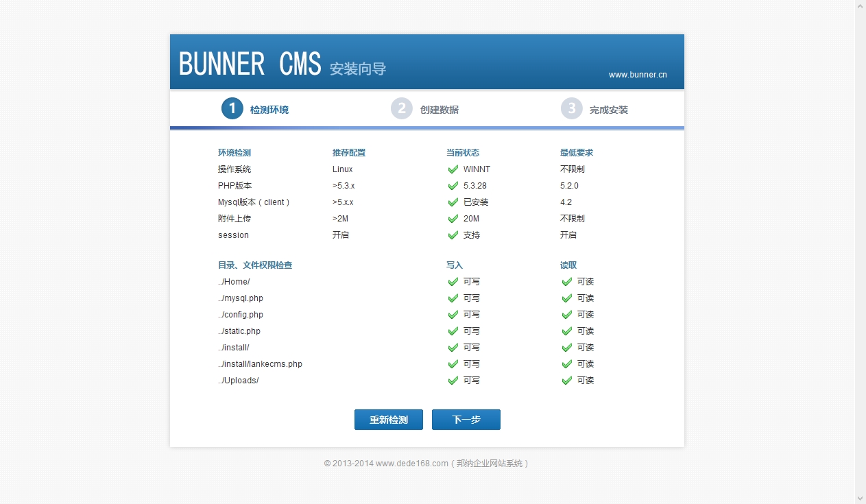Click the Mysql版本（client） row label
The image size is (866, 504).
[x=255, y=202]
